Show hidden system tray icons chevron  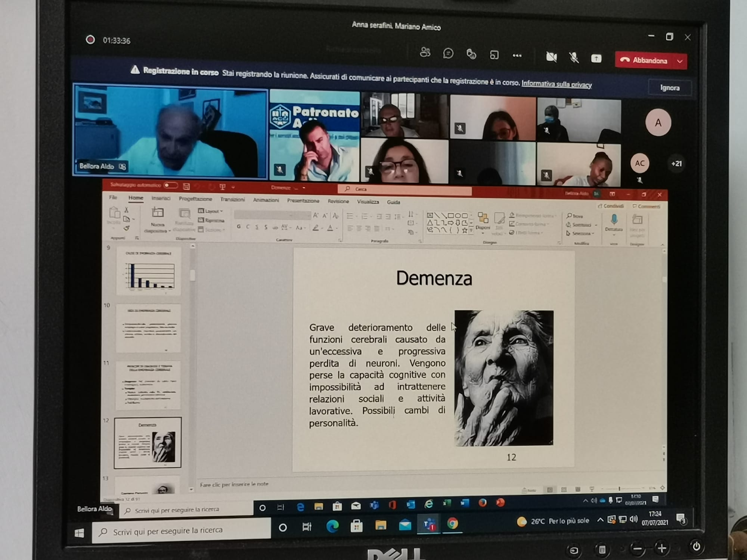[600, 520]
